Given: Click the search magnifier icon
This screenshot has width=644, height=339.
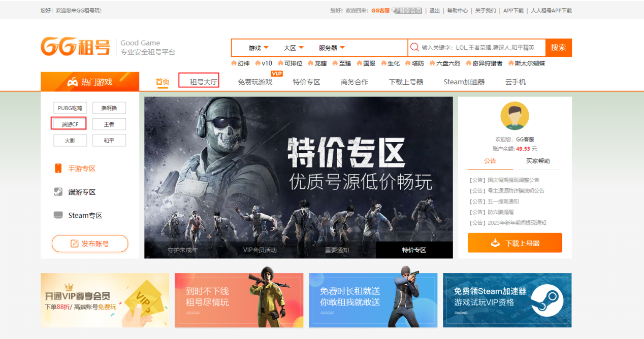Looking at the screenshot, I should tap(414, 47).
